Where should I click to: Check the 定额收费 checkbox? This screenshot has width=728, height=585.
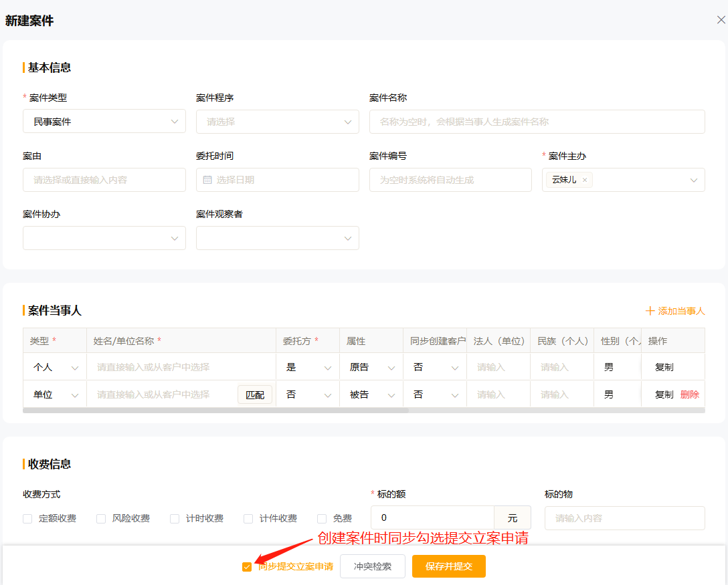27,519
